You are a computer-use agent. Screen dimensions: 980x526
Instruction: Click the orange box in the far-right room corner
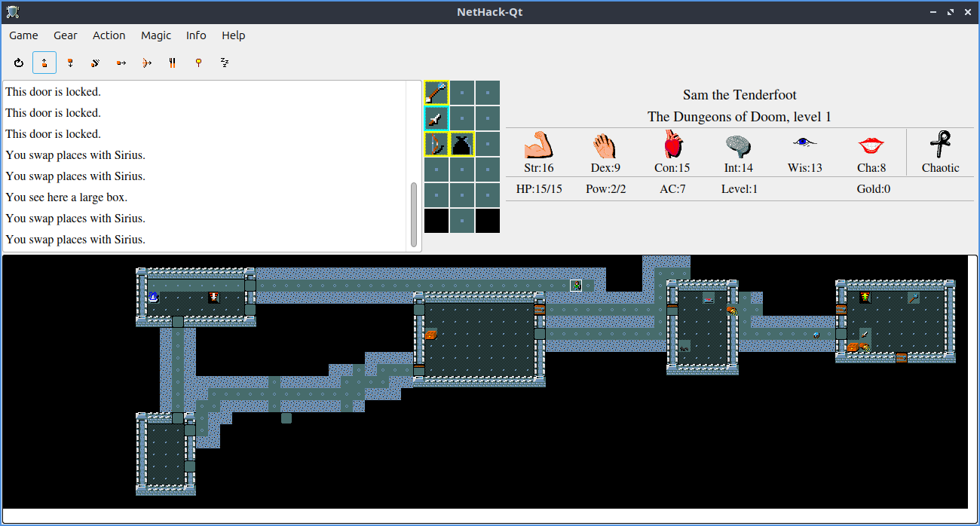click(x=853, y=347)
